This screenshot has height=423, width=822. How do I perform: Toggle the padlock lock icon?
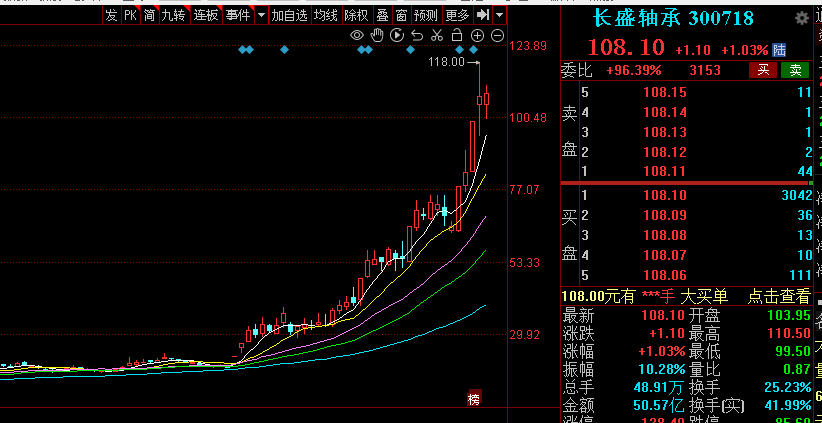pyautogui.click(x=457, y=35)
